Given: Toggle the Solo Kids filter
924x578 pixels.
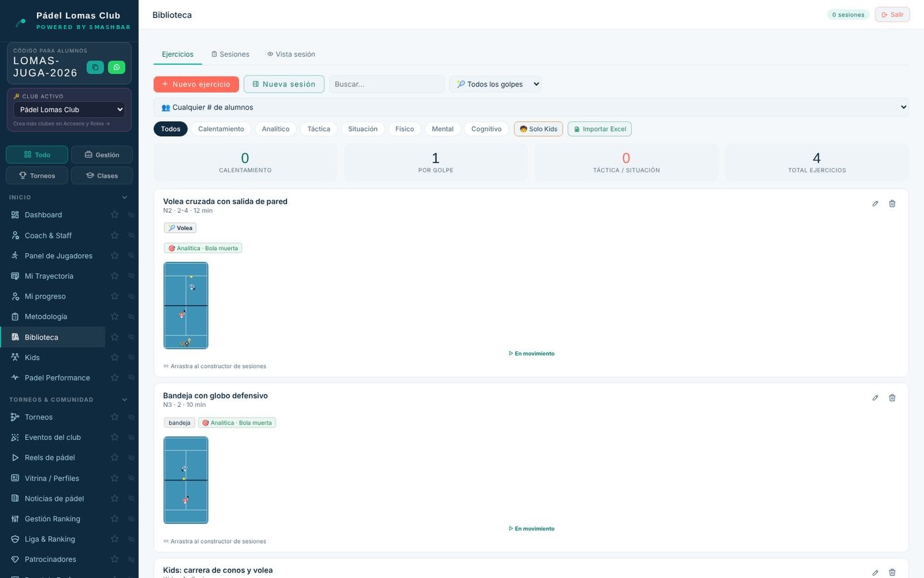Looking at the screenshot, I should [x=539, y=129].
